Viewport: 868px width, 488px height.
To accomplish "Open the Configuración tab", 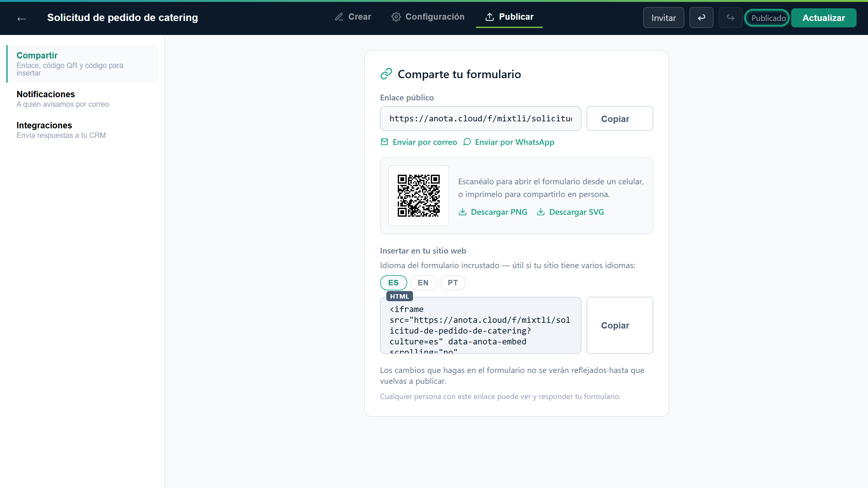I will click(x=428, y=17).
